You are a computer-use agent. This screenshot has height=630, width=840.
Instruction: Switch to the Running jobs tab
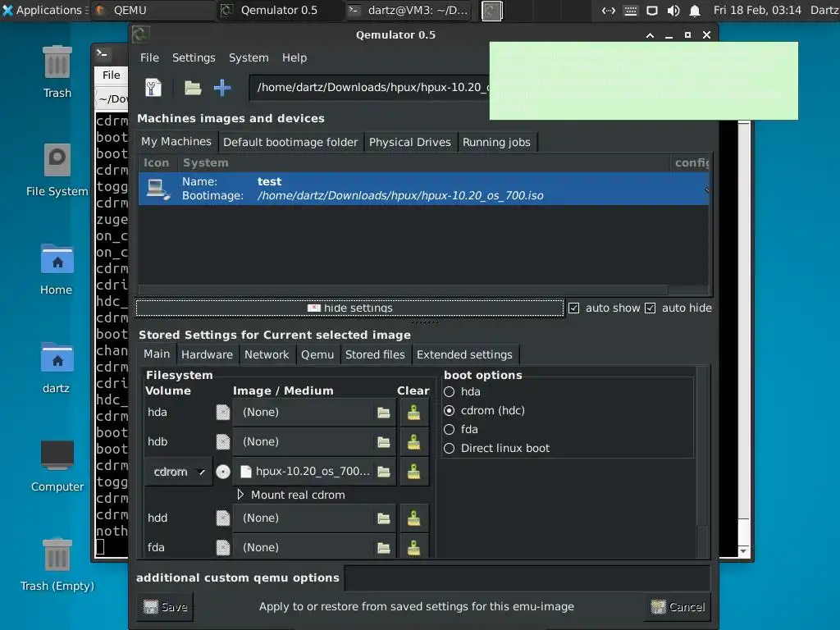[496, 142]
